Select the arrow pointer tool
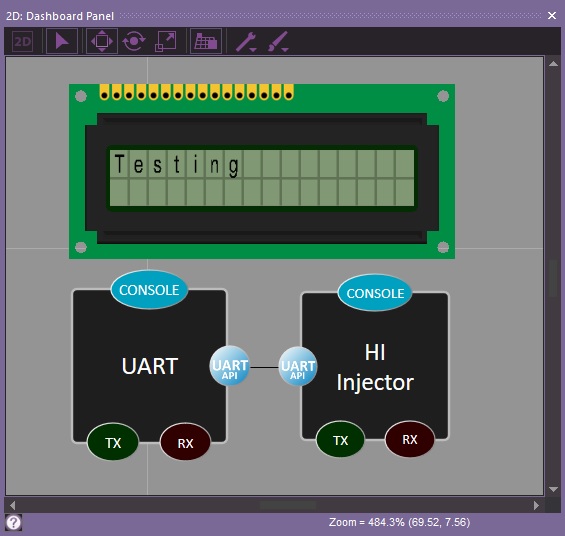Viewport: 565px width, 536px height. (62, 42)
